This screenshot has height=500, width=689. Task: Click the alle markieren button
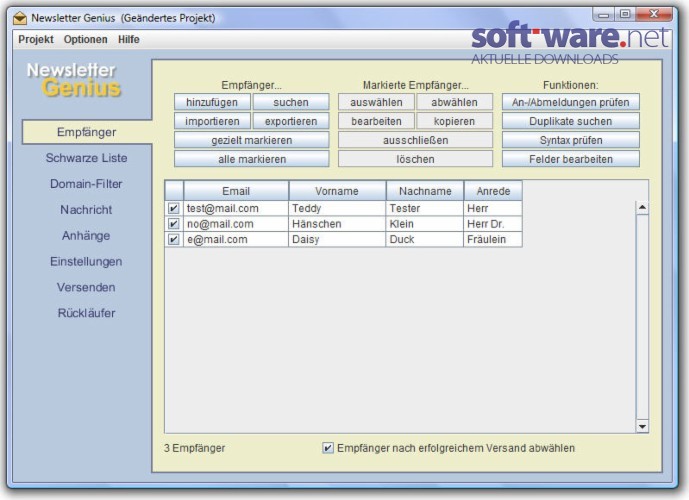pyautogui.click(x=251, y=159)
